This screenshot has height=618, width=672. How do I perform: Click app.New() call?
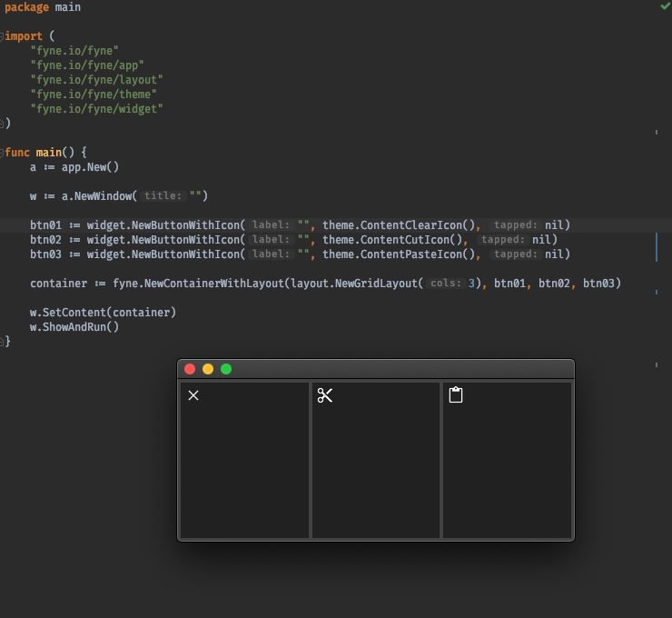click(91, 167)
